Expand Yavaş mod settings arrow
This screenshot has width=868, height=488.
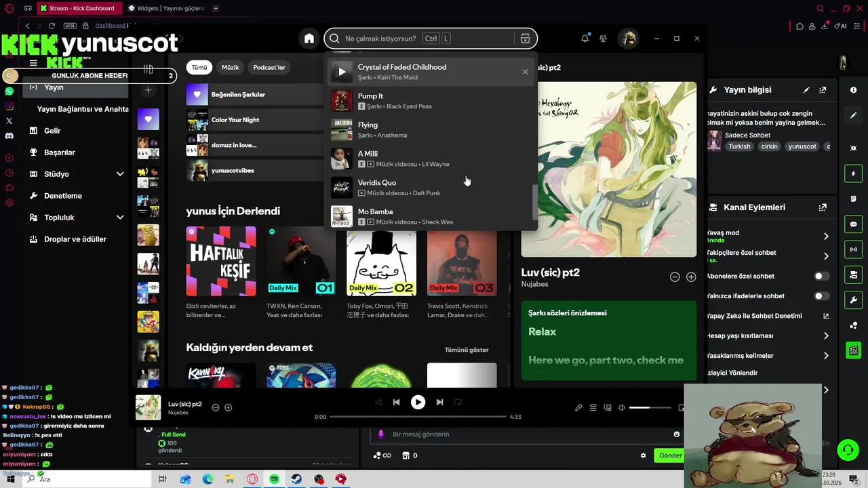tap(826, 236)
